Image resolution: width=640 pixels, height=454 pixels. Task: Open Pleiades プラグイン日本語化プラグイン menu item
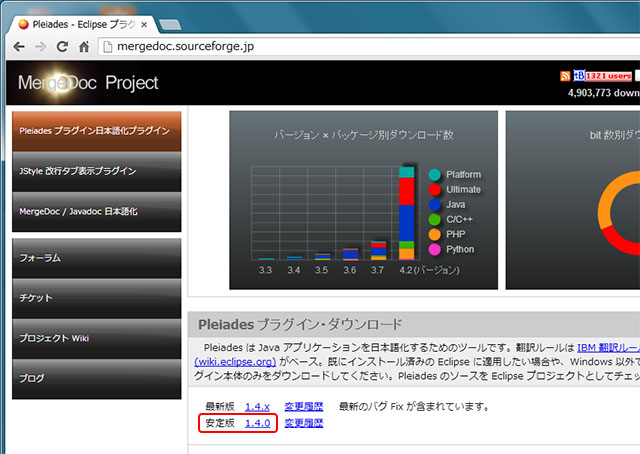pyautogui.click(x=97, y=131)
